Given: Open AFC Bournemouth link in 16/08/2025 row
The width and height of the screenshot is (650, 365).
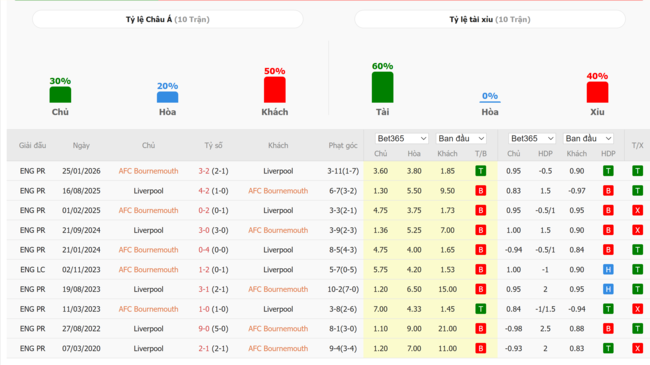Looking at the screenshot, I should pos(278,191).
